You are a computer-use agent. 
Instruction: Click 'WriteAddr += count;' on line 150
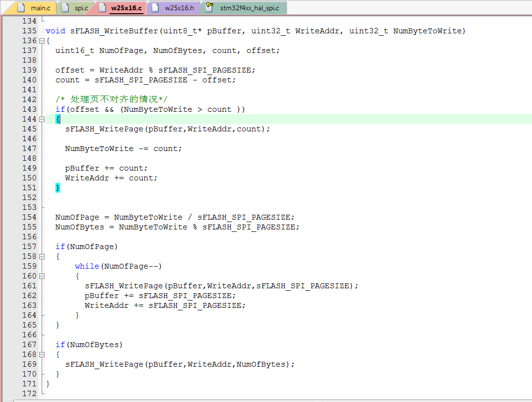coord(111,178)
